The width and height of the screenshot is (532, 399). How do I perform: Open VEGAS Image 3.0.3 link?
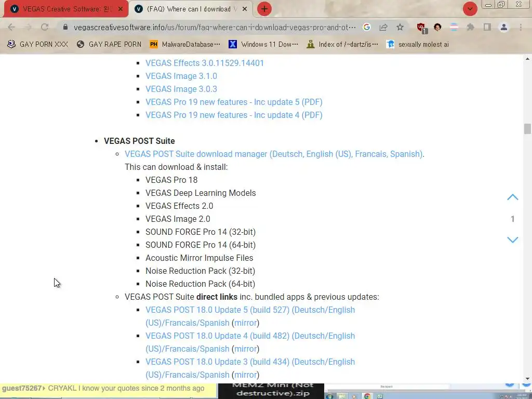click(181, 89)
